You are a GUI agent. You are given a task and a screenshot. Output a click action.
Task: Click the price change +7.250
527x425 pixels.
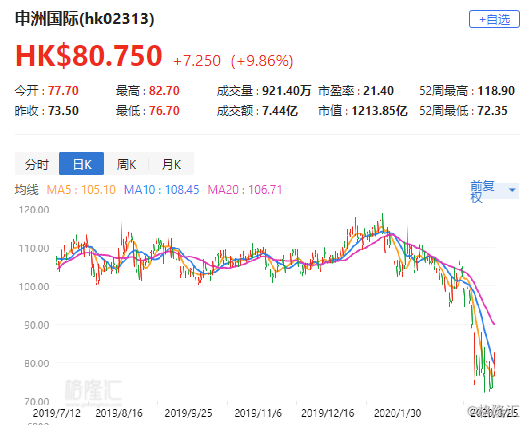pyautogui.click(x=197, y=61)
